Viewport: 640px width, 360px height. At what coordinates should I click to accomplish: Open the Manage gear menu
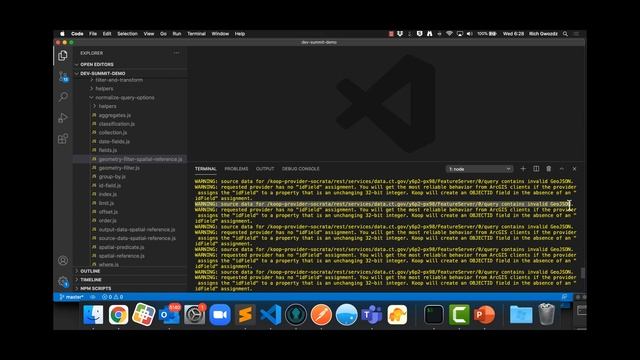(x=63, y=281)
